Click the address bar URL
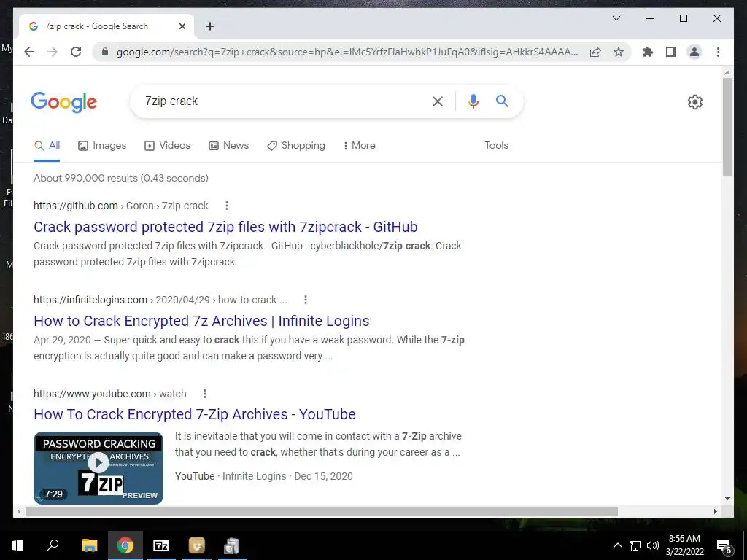The width and height of the screenshot is (747, 560). coord(347,52)
